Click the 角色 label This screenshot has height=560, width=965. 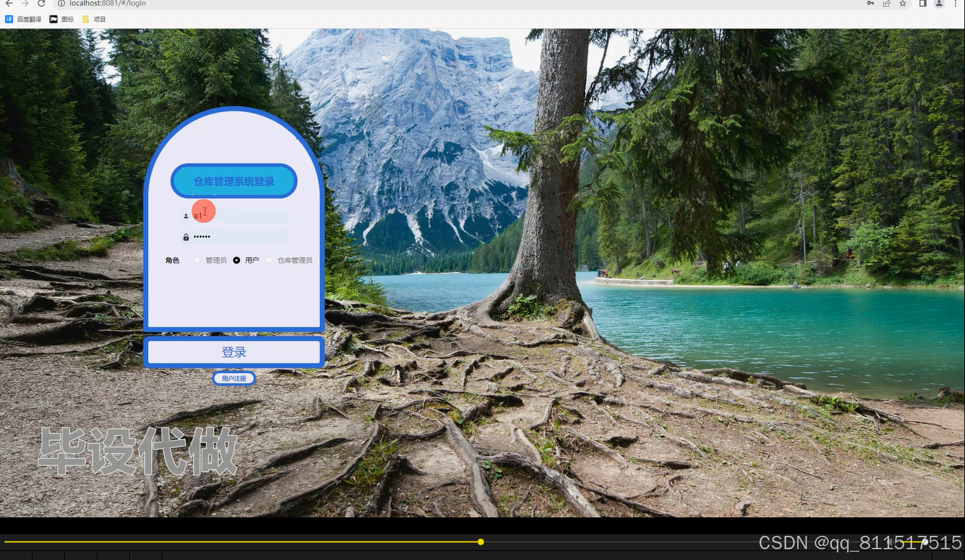(x=173, y=260)
